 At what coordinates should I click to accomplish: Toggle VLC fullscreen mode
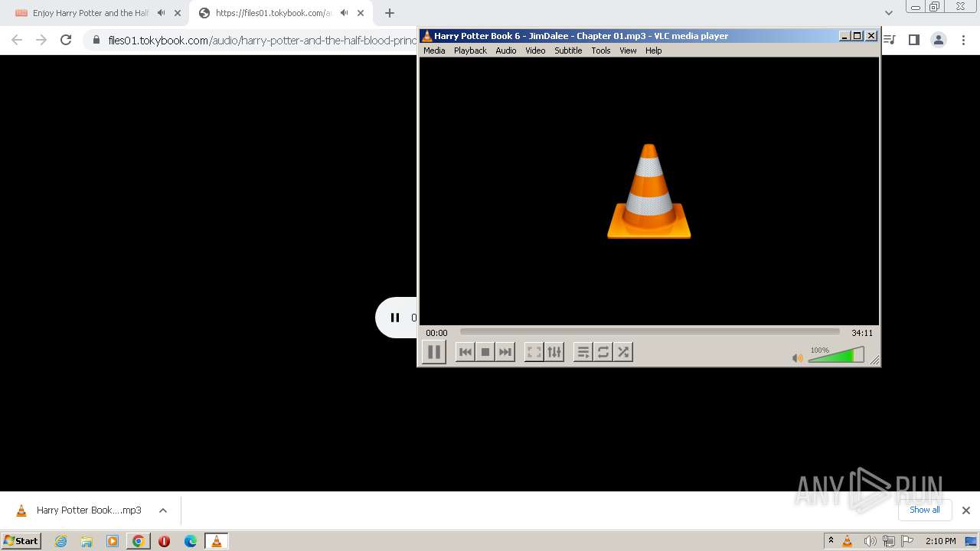534,352
